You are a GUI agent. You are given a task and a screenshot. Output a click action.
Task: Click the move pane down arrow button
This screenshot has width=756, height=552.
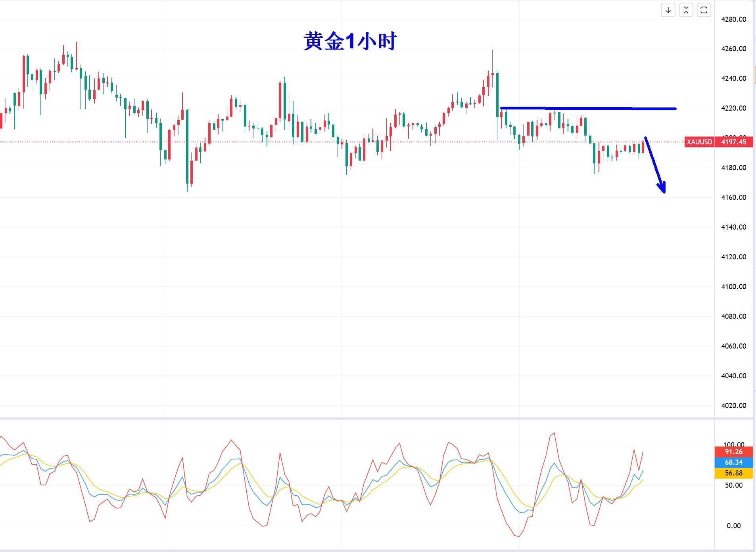668,10
